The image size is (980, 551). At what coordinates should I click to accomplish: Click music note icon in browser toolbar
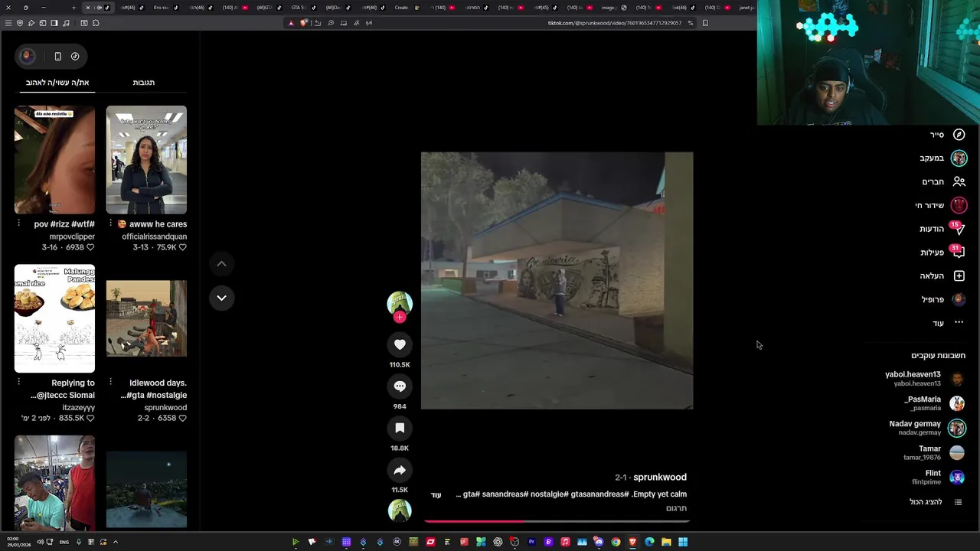pos(66,23)
